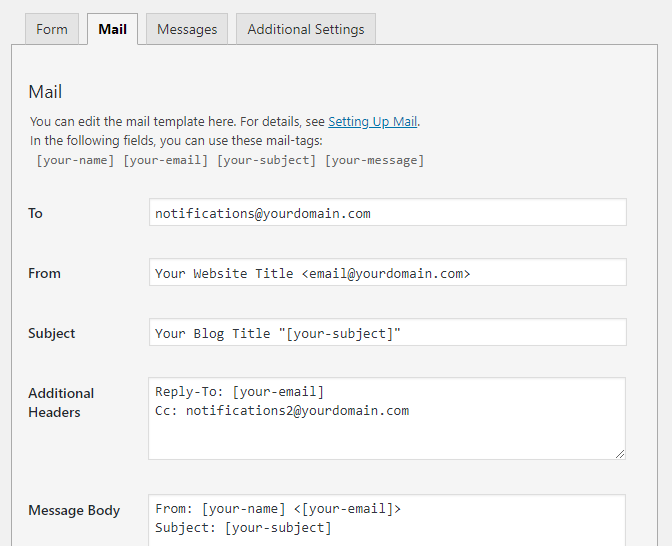Click the To email input field
Image resolution: width=672 pixels, height=546 pixels.
pyautogui.click(x=387, y=213)
